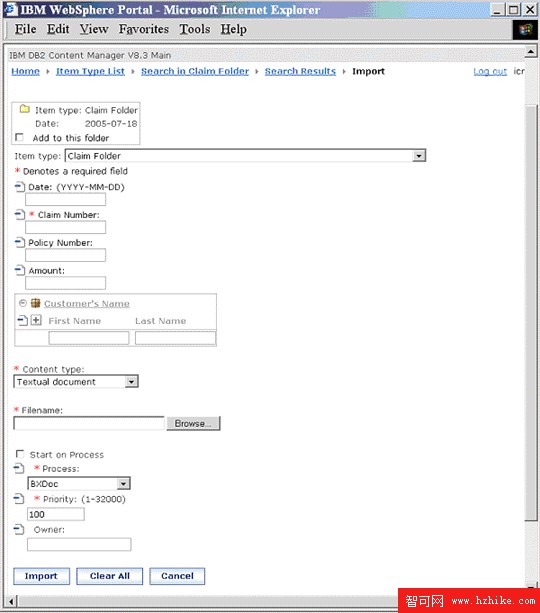The height and width of the screenshot is (613, 540).
Task: Open the Help menu
Action: pyautogui.click(x=233, y=29)
